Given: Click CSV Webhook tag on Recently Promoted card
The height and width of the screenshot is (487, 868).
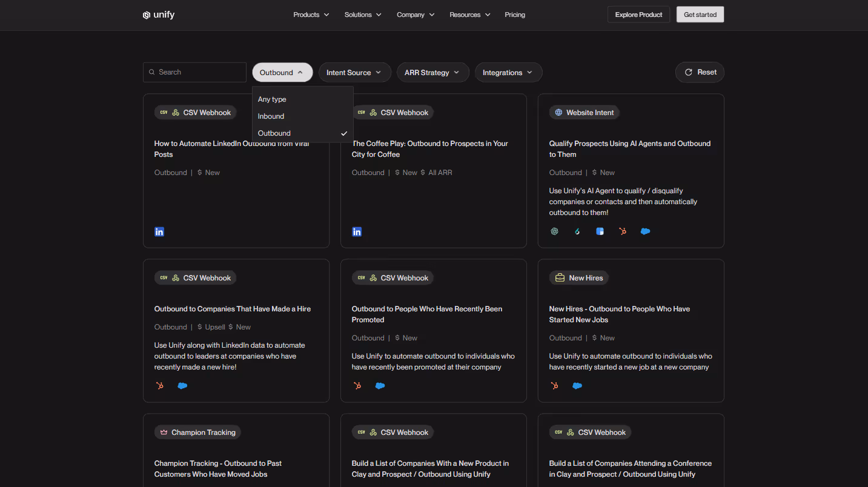Looking at the screenshot, I should click(x=393, y=278).
